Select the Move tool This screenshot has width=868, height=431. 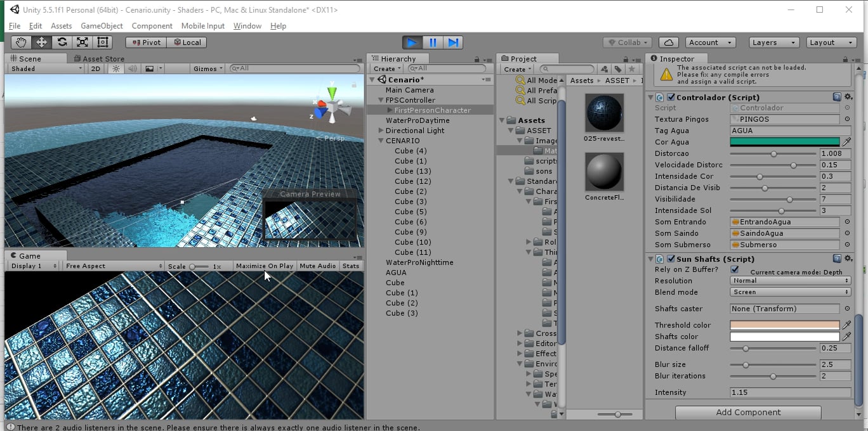[x=41, y=42]
